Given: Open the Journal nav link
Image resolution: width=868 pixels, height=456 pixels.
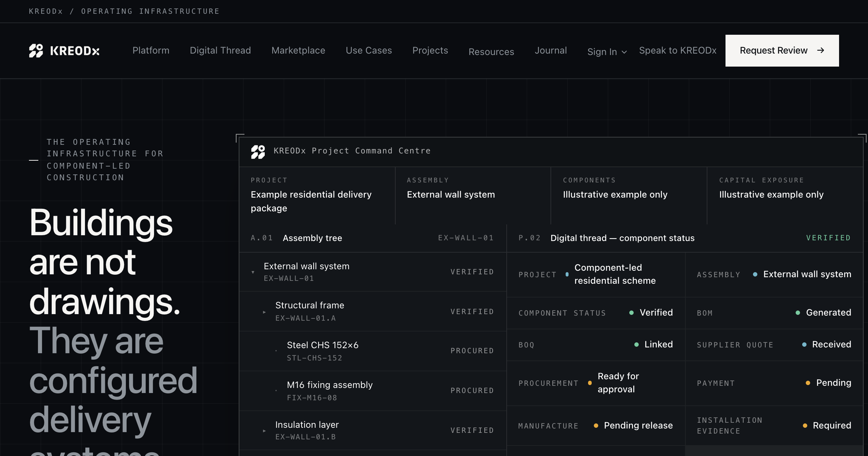Looking at the screenshot, I should [551, 50].
